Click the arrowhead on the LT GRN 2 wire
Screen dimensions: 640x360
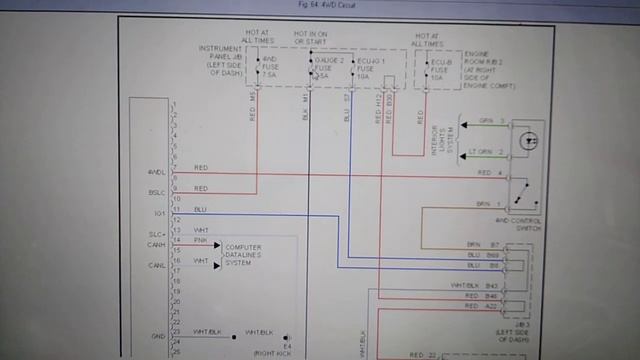tap(463, 156)
